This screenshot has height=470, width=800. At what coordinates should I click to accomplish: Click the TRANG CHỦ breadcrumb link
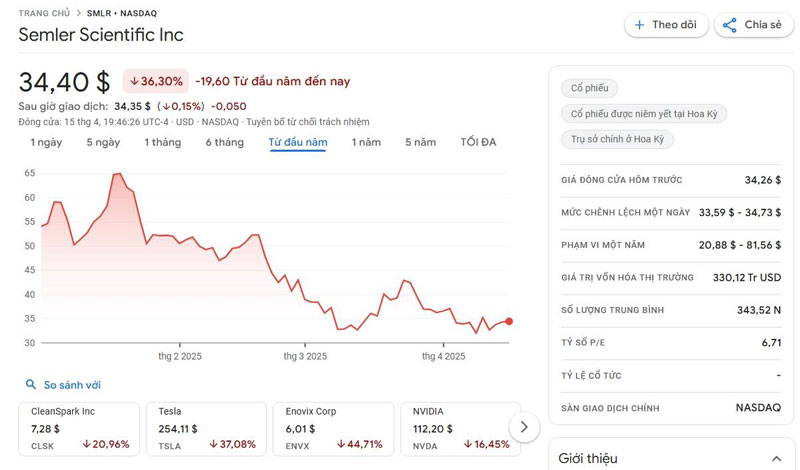(44, 13)
